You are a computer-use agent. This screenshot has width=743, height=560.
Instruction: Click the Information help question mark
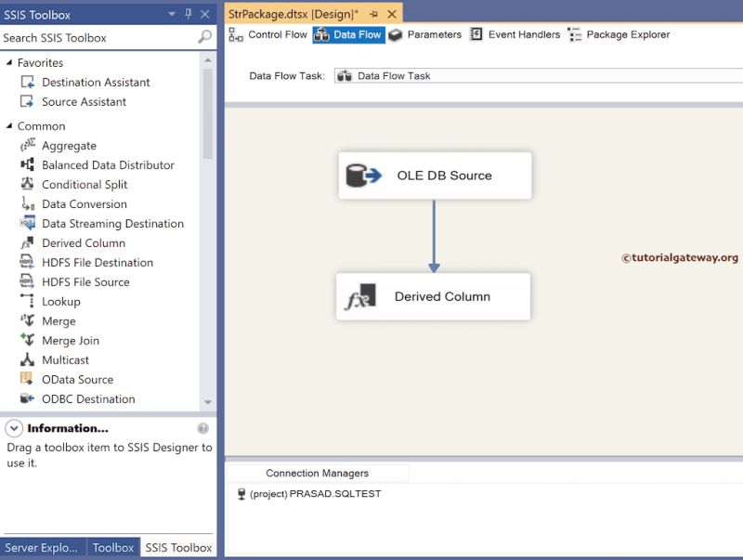click(x=202, y=428)
